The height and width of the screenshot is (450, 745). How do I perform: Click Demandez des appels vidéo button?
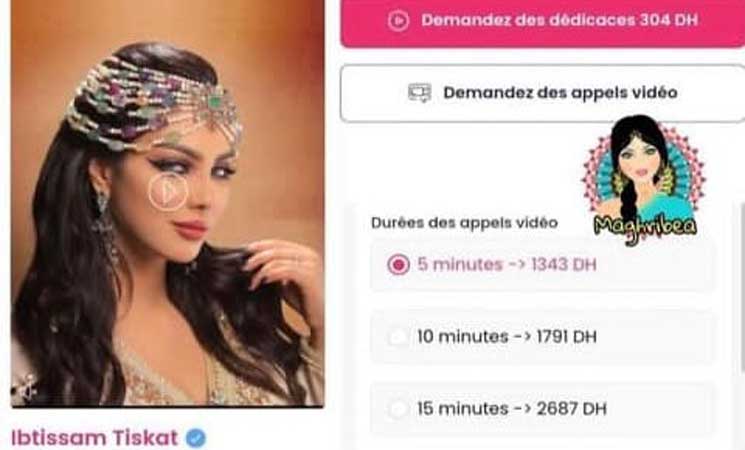pos(543,93)
